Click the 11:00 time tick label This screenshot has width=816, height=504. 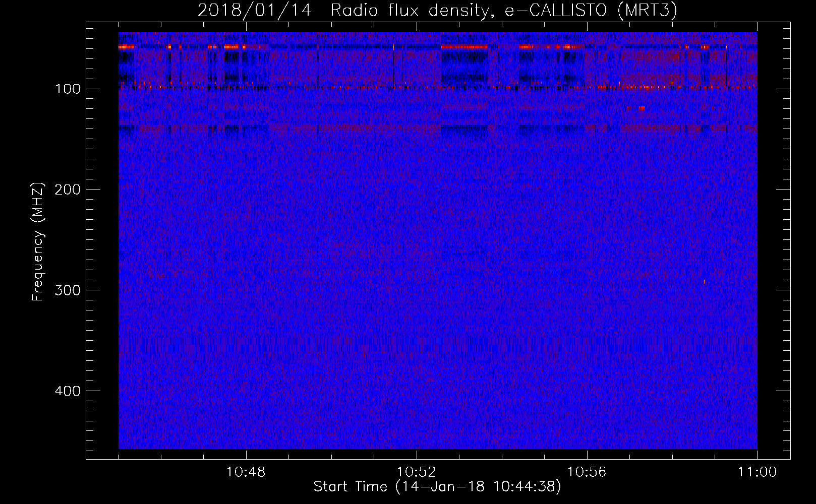pyautogui.click(x=757, y=472)
